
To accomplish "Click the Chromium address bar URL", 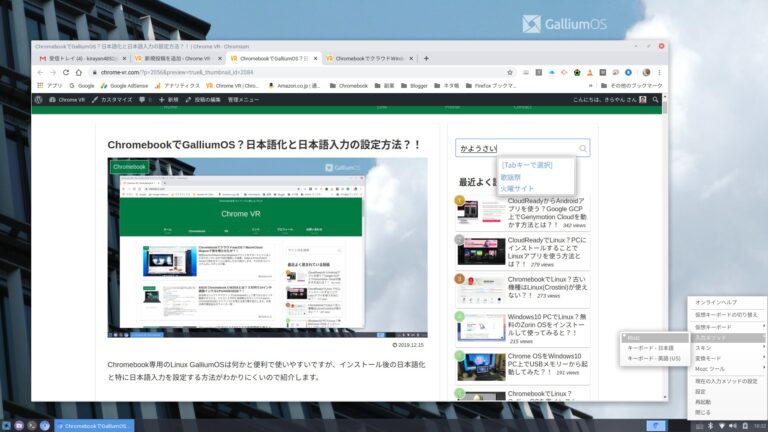I will click(x=177, y=72).
